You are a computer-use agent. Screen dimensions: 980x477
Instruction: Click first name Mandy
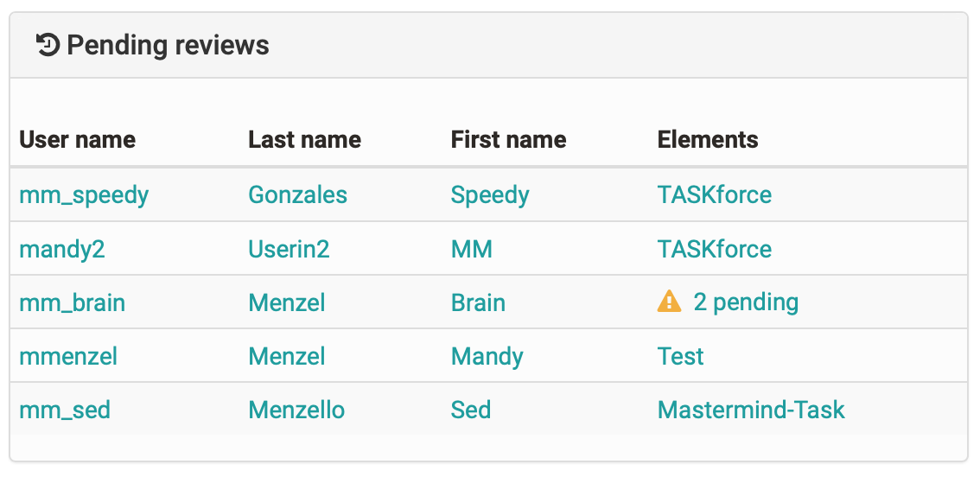487,358
